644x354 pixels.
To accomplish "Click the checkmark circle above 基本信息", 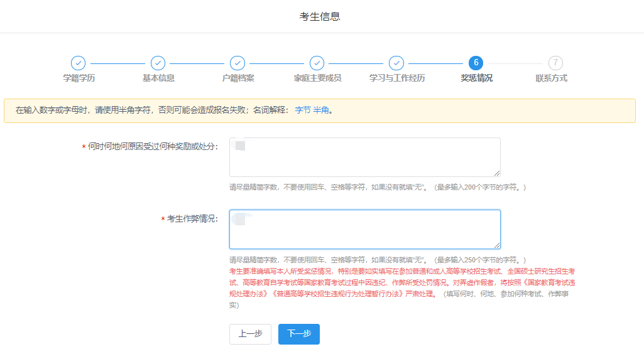I will pyautogui.click(x=158, y=63).
